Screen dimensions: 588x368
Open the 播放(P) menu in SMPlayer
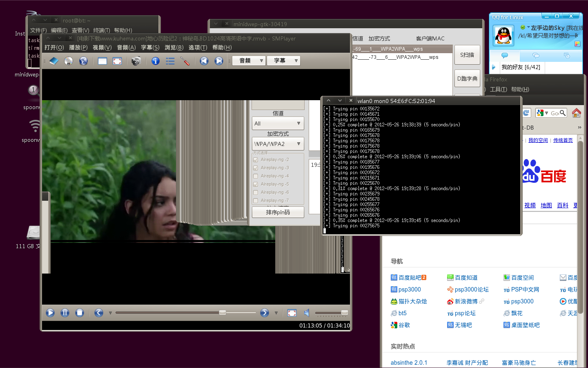pyautogui.click(x=78, y=47)
